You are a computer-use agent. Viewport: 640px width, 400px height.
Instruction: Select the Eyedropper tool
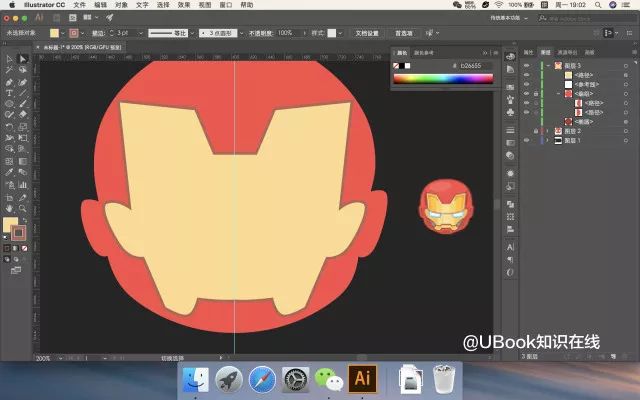pos(9,172)
